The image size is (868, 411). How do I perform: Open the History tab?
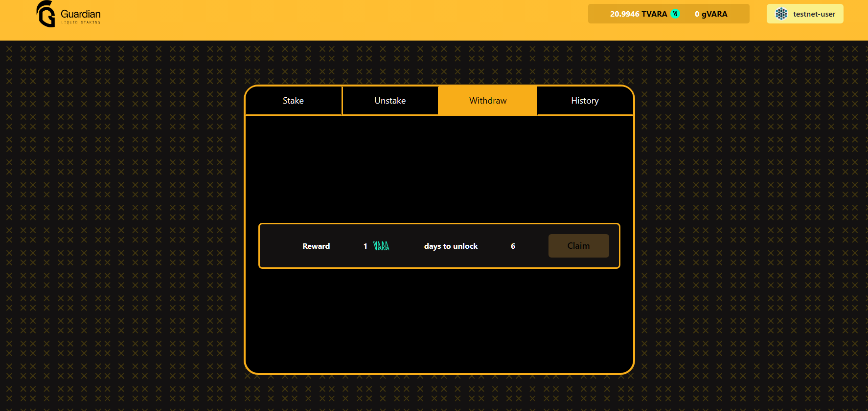pyautogui.click(x=585, y=101)
